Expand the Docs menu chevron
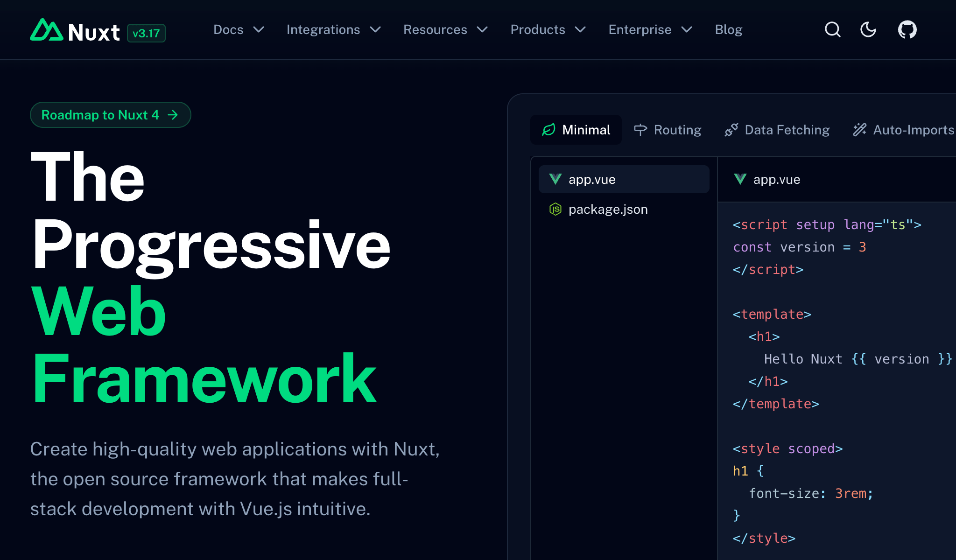This screenshot has height=560, width=956. tap(259, 30)
